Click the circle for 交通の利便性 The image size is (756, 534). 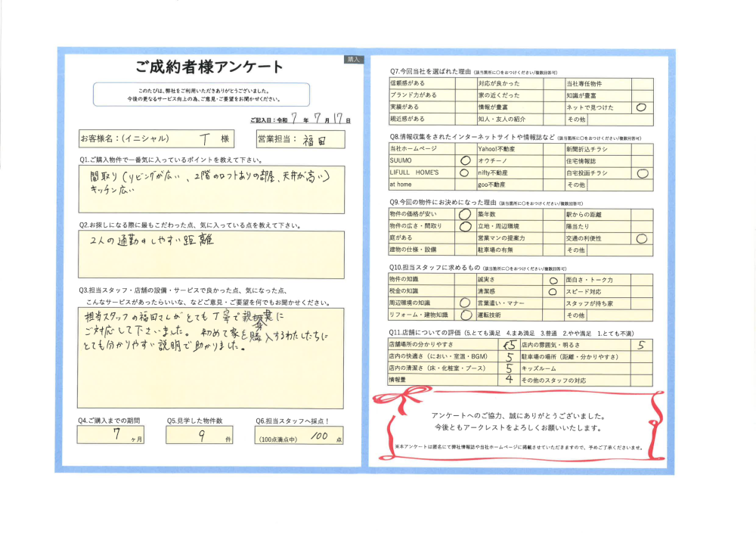641,238
